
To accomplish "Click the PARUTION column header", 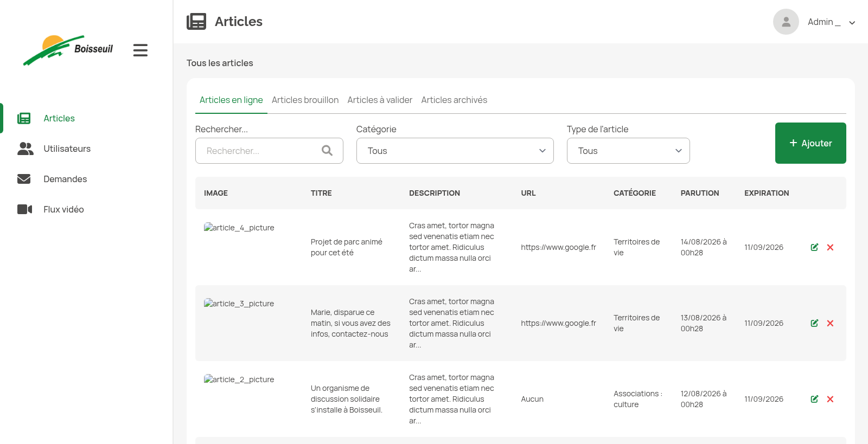I will (700, 193).
